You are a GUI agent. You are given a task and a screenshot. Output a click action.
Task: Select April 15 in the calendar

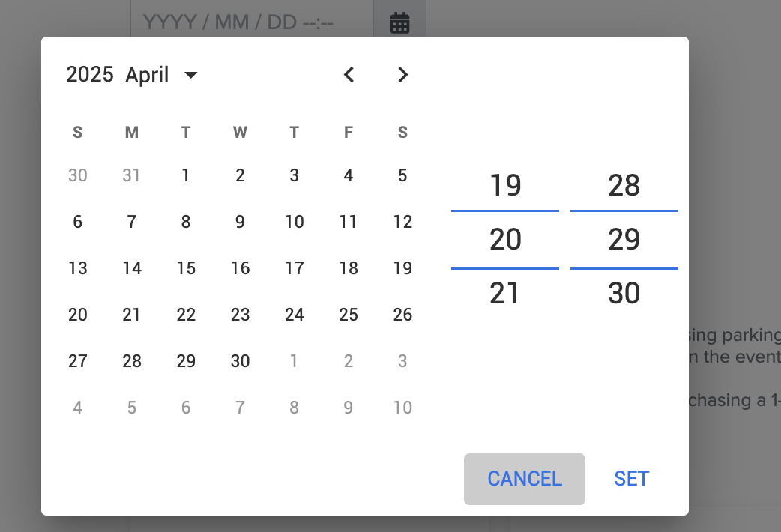186,268
